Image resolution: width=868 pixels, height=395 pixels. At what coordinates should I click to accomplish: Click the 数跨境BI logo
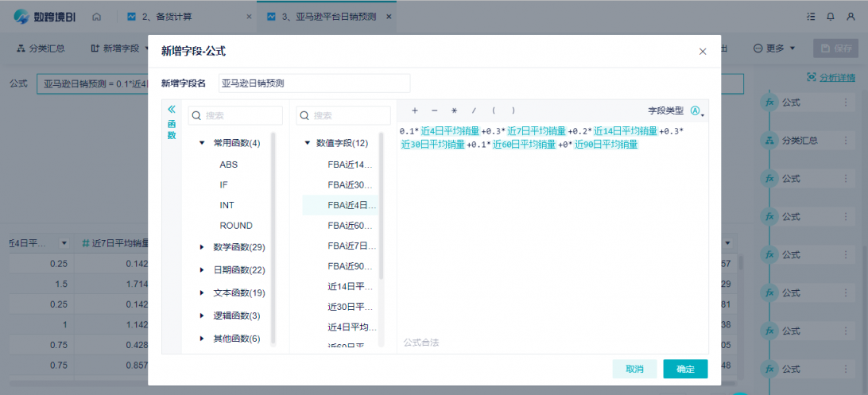click(x=45, y=17)
